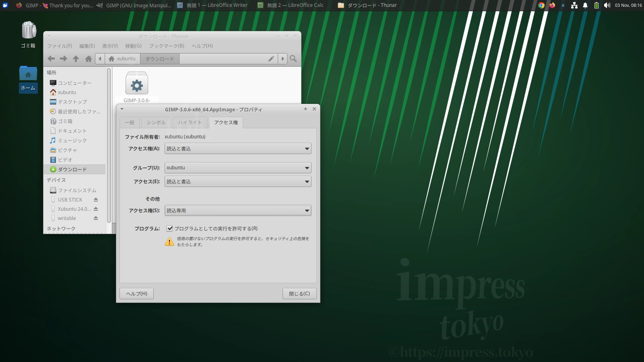The image size is (644, 362).
Task: Open the group アクセス(E) dropdown
Action: [238, 182]
